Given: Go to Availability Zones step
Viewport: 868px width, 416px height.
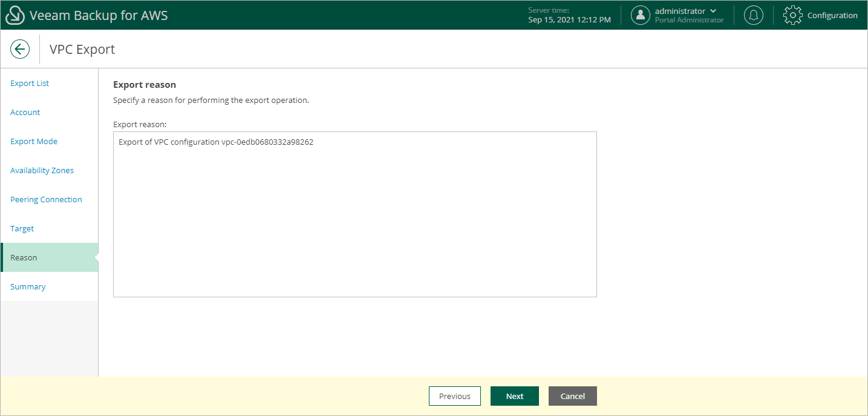Looking at the screenshot, I should click(42, 171).
